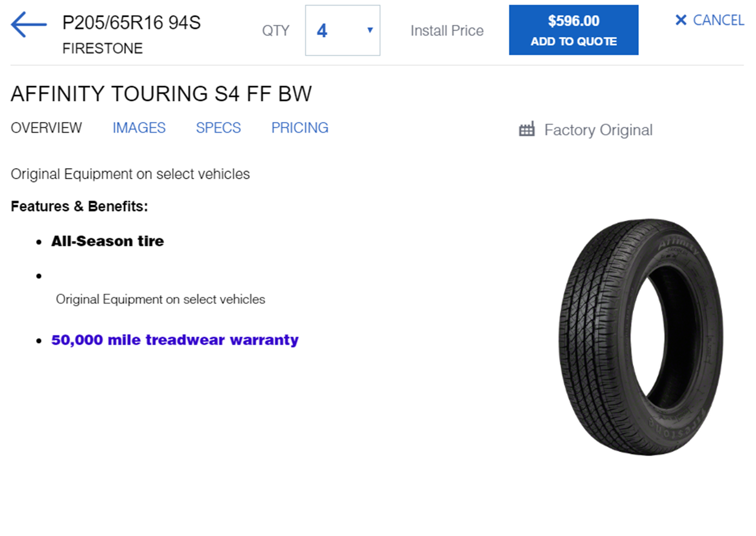Click the QTY dropdown arrow
Screen dimensions: 756x536
coord(370,30)
